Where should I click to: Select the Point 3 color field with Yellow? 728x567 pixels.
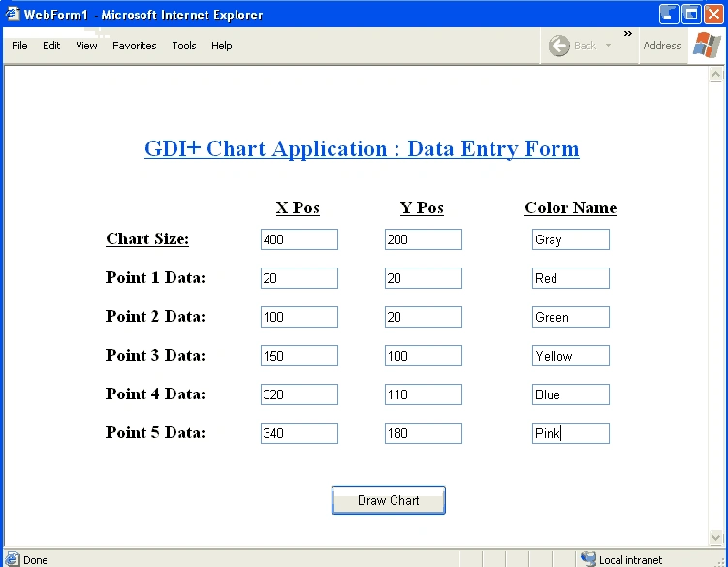(571, 356)
